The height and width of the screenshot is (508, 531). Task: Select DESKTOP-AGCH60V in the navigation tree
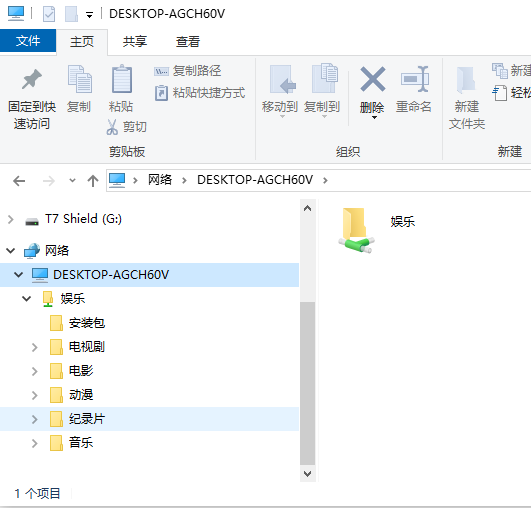(111, 275)
